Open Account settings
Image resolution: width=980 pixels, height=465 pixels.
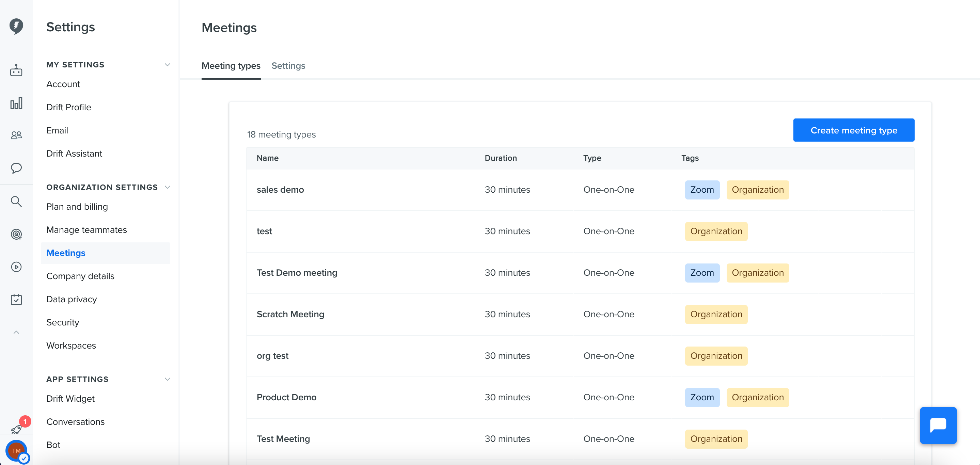[63, 84]
